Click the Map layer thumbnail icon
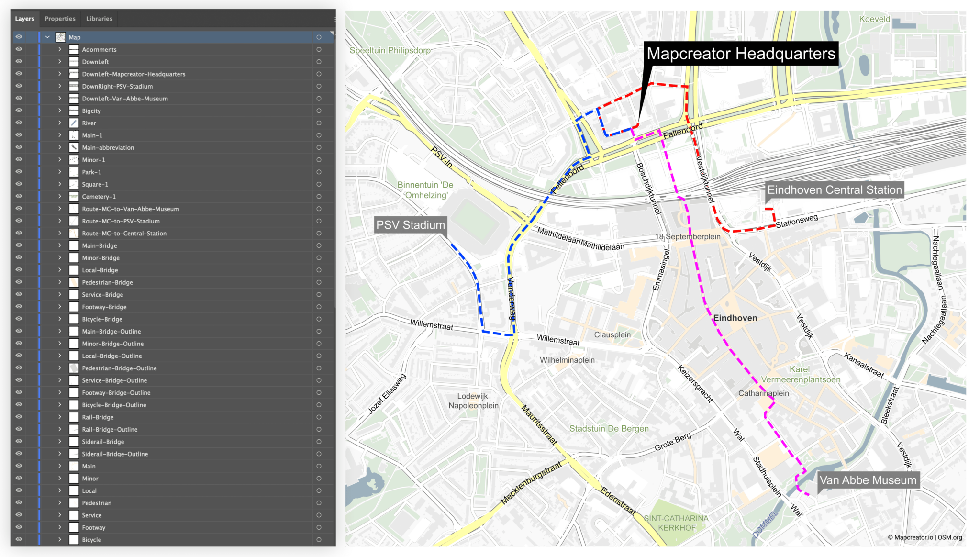 click(60, 37)
